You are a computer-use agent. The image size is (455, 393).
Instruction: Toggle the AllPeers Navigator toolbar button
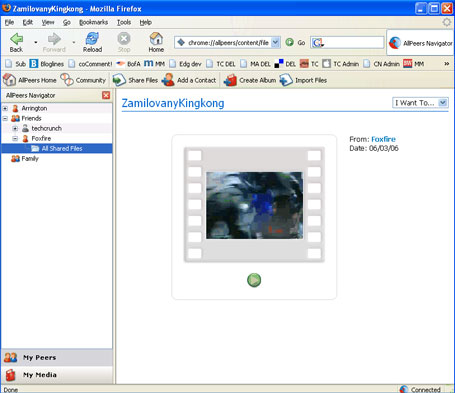[x=420, y=43]
